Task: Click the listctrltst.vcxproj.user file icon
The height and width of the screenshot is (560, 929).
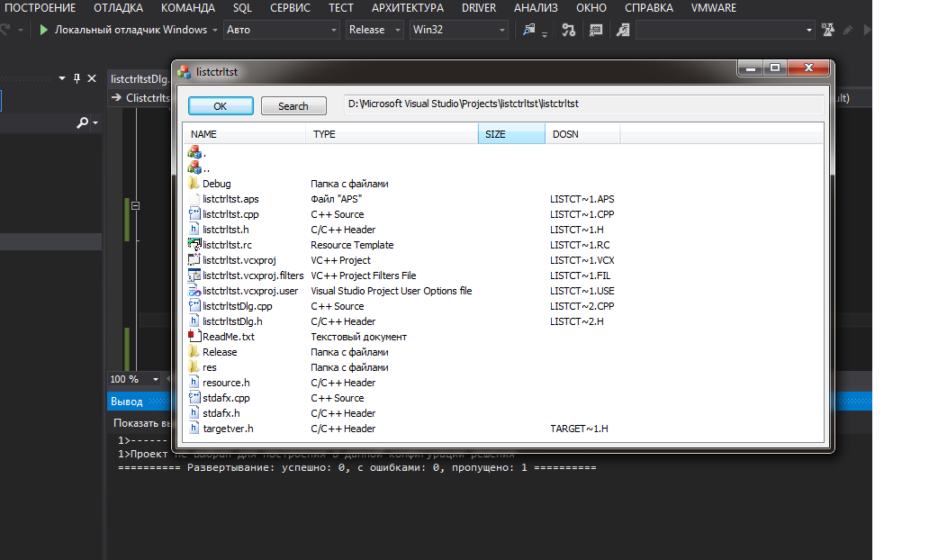Action: coord(194,291)
